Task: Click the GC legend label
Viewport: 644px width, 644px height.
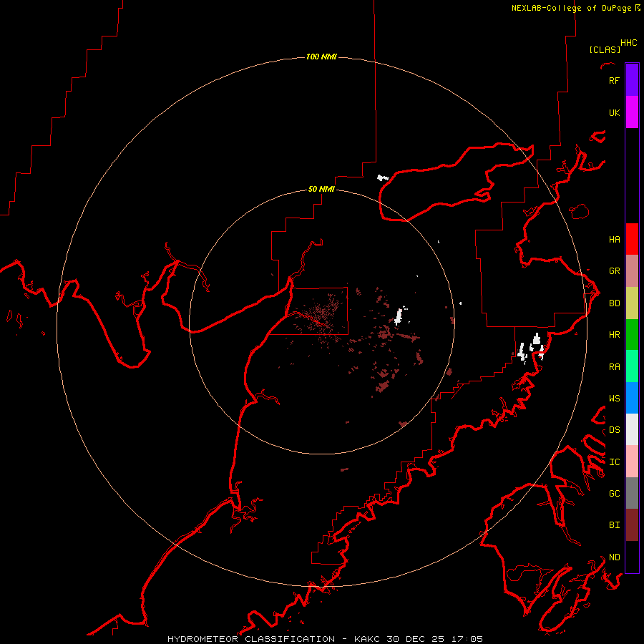Action: 614,493
